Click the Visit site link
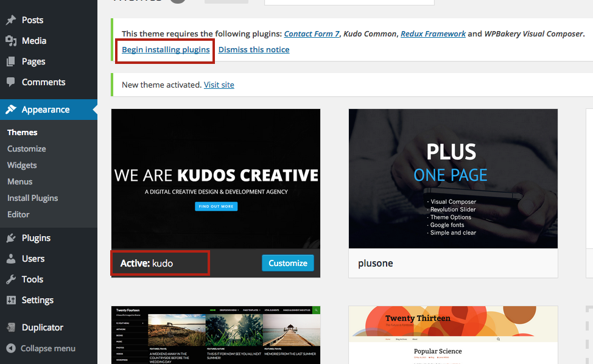 [219, 85]
